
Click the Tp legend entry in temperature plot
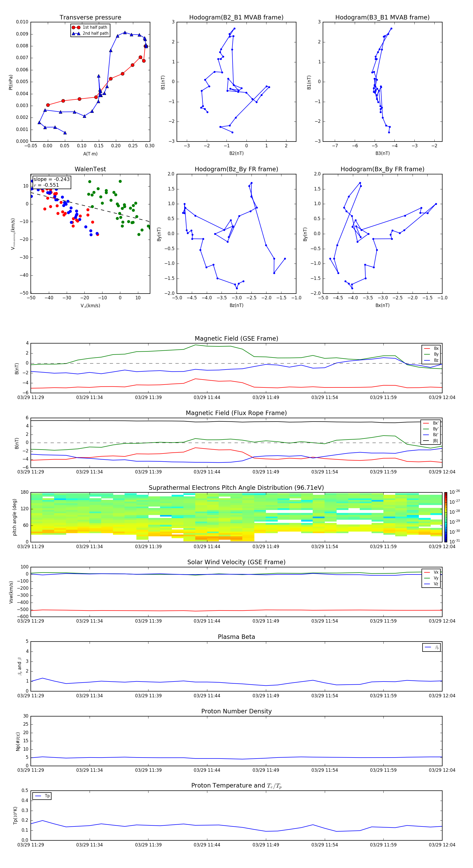click(x=42, y=796)
